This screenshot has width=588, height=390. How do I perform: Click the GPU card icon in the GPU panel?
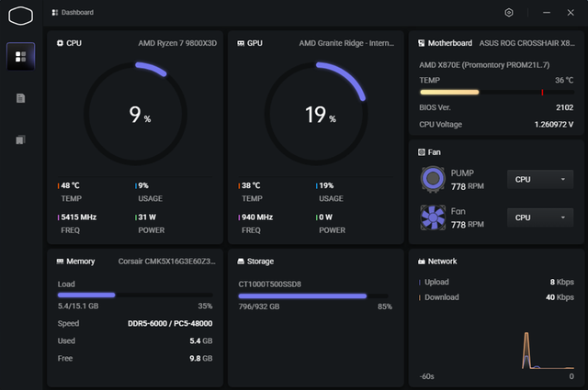point(241,43)
